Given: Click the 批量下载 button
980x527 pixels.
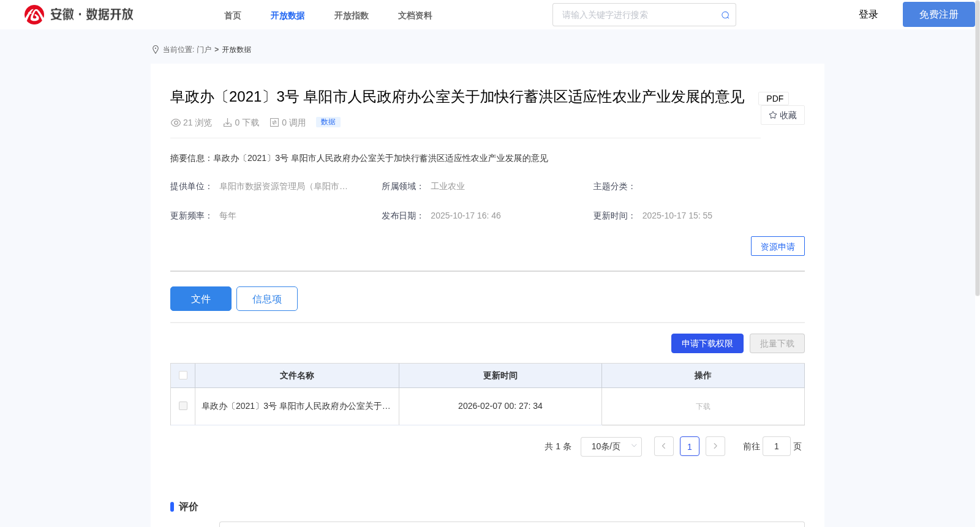Looking at the screenshot, I should (777, 343).
